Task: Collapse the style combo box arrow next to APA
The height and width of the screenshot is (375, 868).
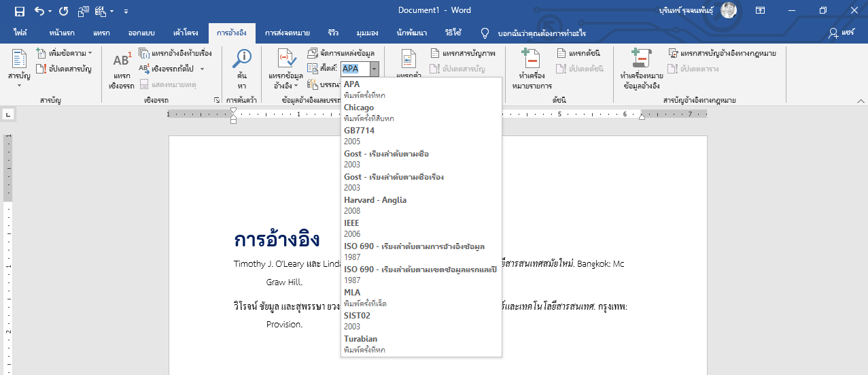Action: click(374, 69)
